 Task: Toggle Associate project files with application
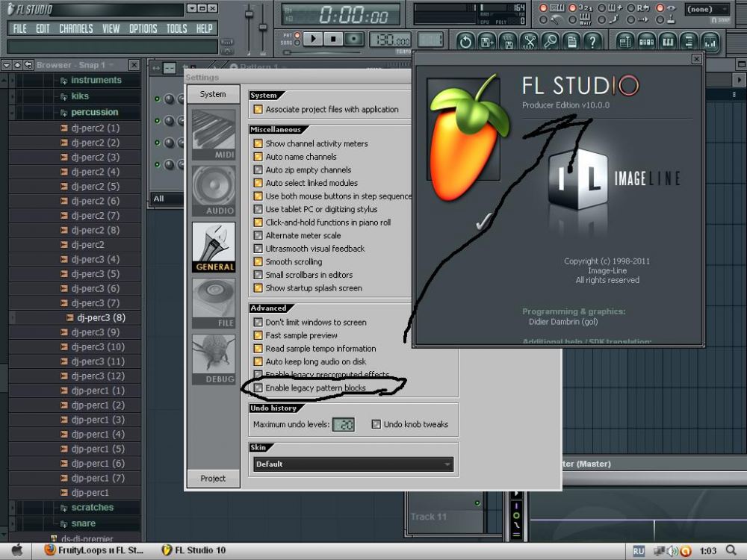coord(258,109)
